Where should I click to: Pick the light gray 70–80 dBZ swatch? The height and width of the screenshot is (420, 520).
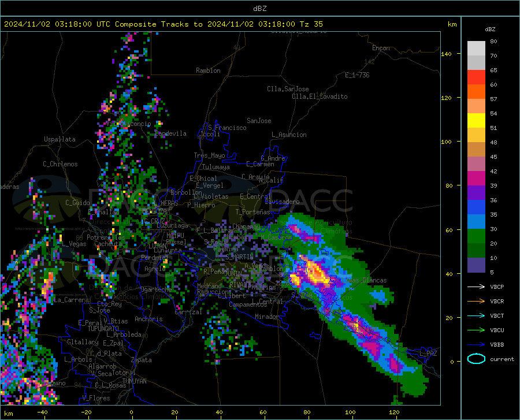[x=476, y=49]
